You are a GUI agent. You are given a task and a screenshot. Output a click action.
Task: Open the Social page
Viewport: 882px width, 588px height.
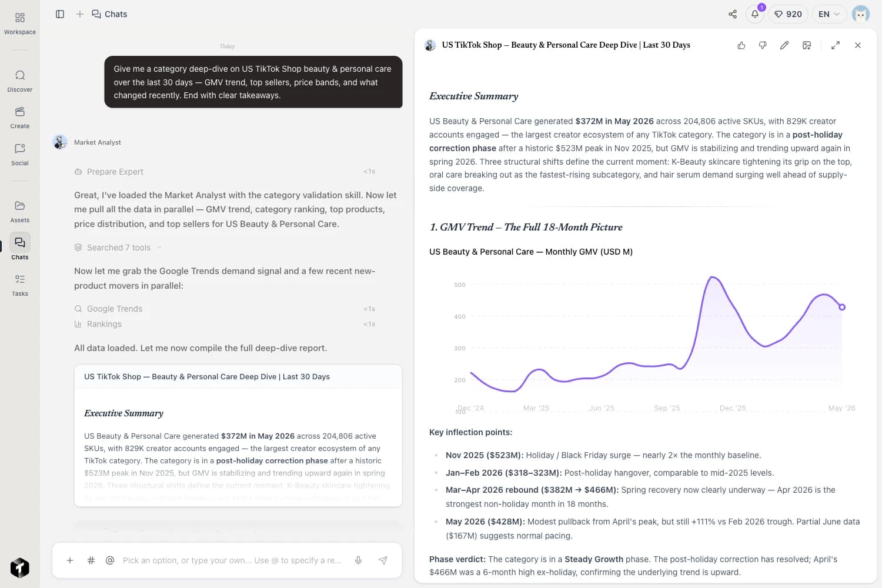19,155
